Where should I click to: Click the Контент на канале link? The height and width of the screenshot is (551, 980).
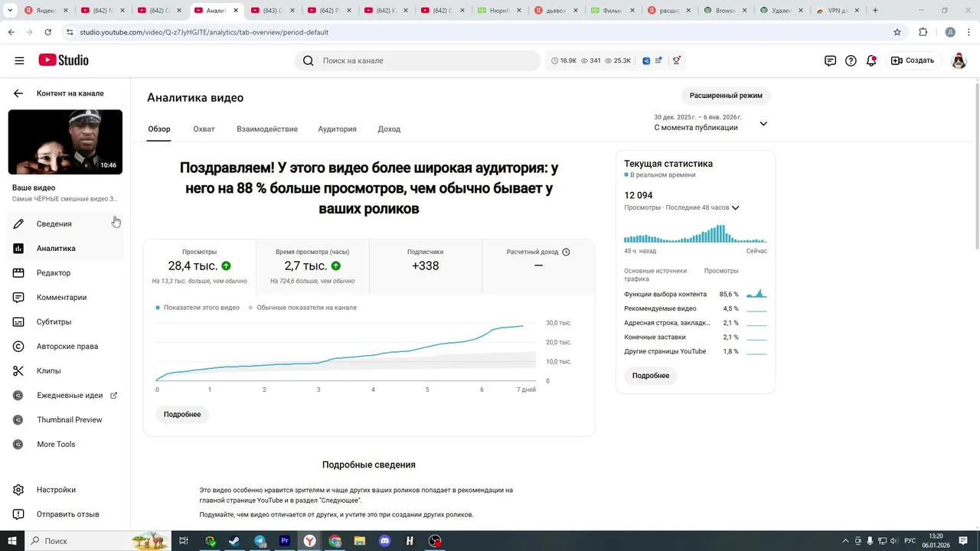click(70, 93)
